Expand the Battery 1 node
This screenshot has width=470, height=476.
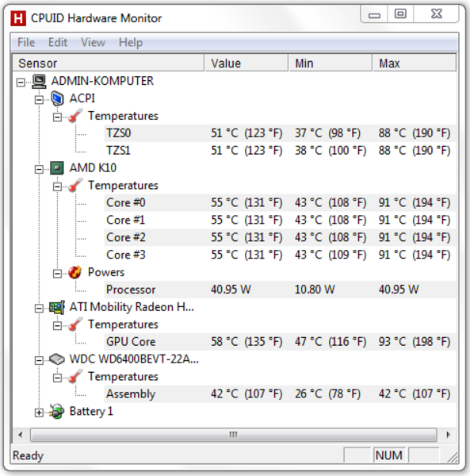[x=39, y=413]
